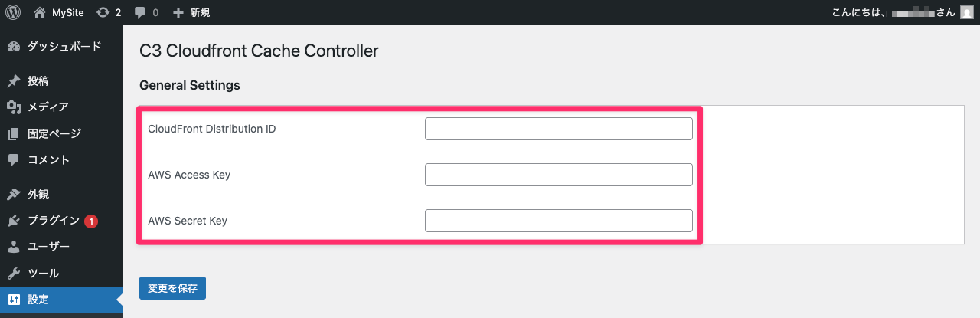Open the 設定 settings menu
The height and width of the screenshot is (318, 980).
click(x=61, y=300)
